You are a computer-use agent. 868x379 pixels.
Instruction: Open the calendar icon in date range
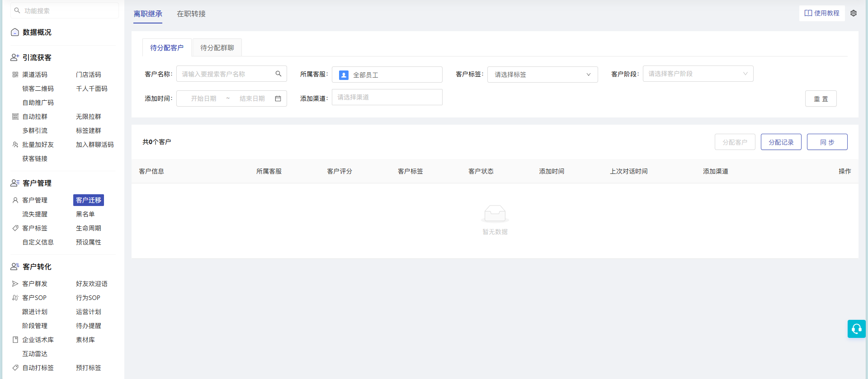pos(278,98)
